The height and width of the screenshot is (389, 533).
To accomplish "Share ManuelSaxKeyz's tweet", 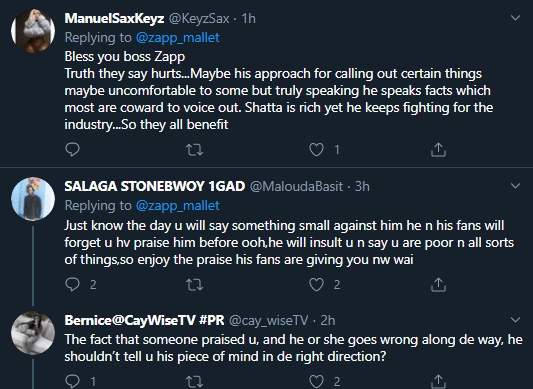I will [x=438, y=149].
